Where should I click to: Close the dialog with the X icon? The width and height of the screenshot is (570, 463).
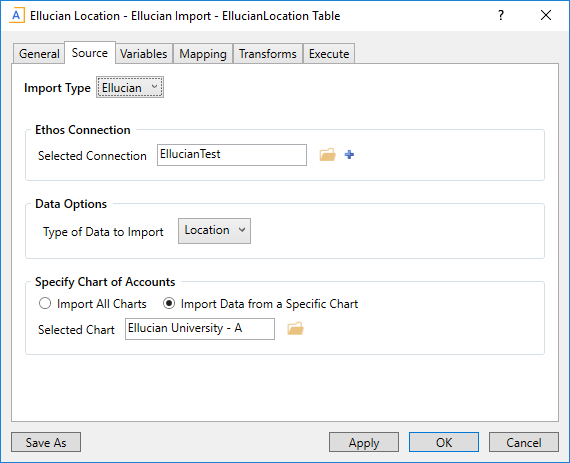pos(546,16)
